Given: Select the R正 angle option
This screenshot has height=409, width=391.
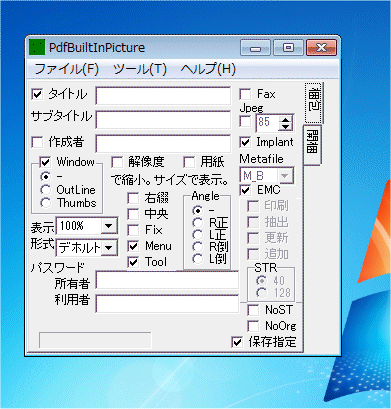Looking at the screenshot, I should [198, 223].
